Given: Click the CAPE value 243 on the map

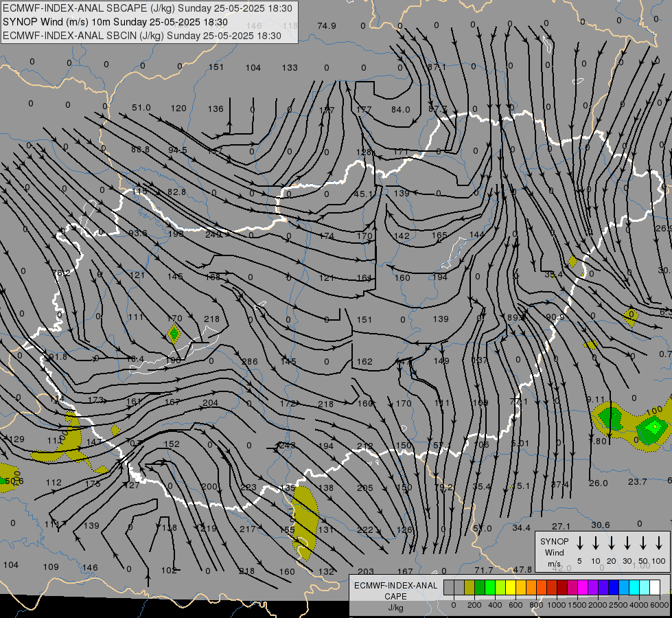Looking at the screenshot, I should tap(286, 445).
